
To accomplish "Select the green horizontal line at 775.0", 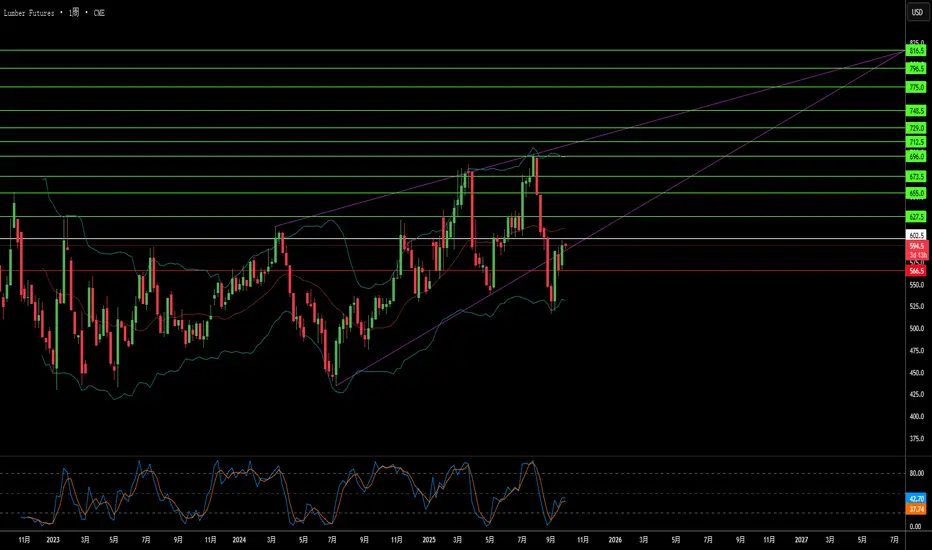I will (x=452, y=87).
